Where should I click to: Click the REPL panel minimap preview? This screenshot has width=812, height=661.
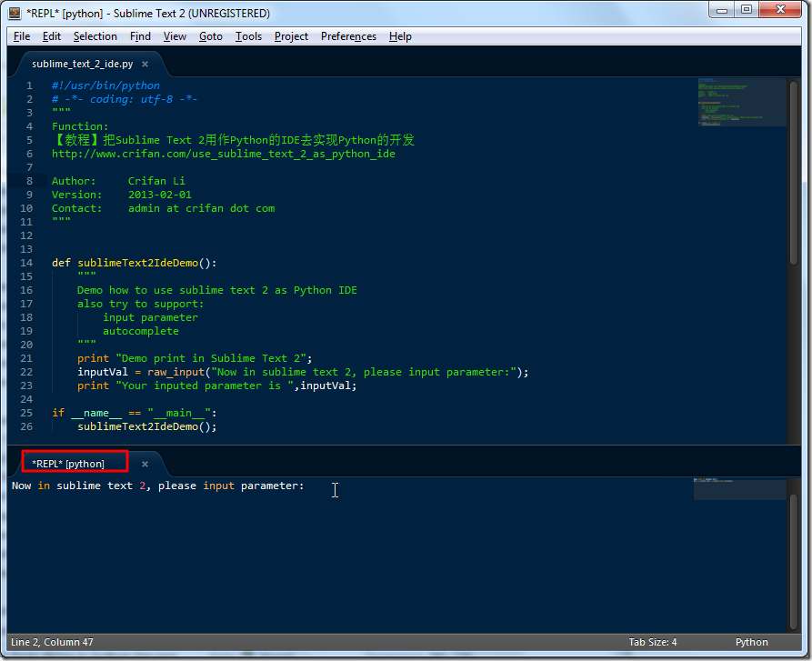[739, 489]
